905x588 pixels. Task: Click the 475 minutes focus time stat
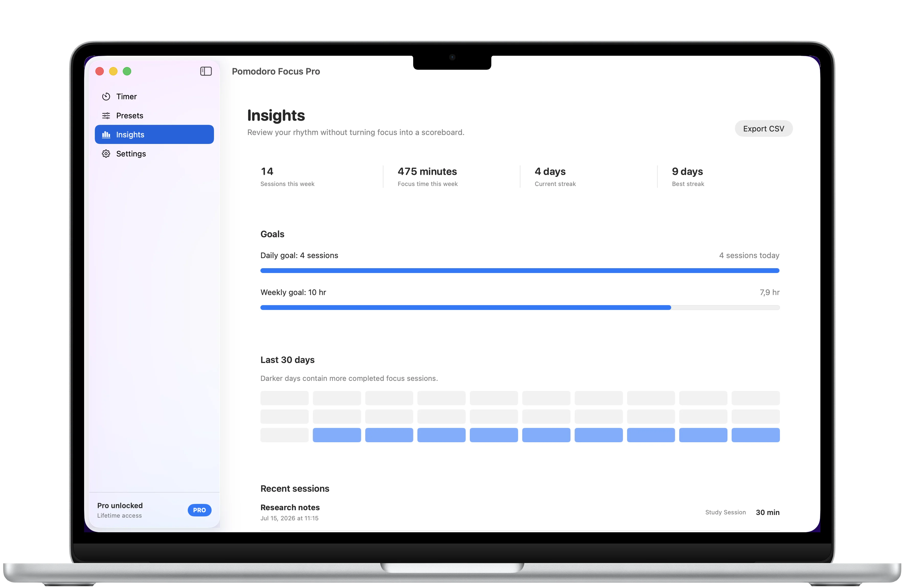[x=427, y=176]
